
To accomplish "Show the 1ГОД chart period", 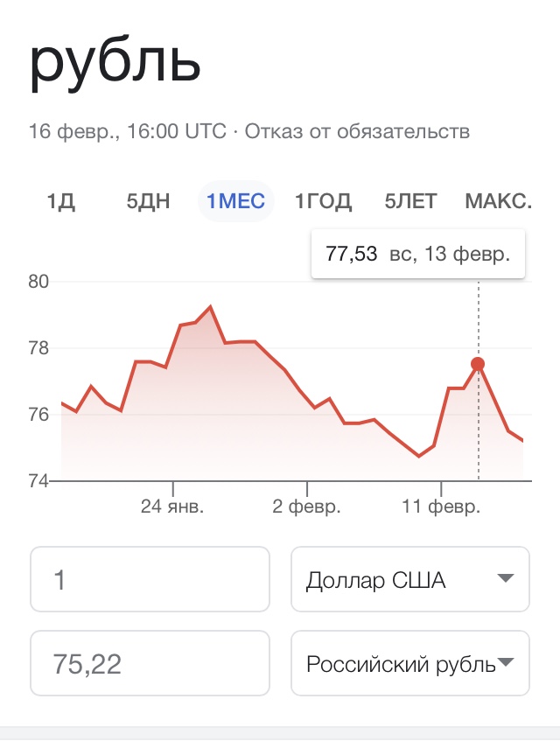I will 324,202.
